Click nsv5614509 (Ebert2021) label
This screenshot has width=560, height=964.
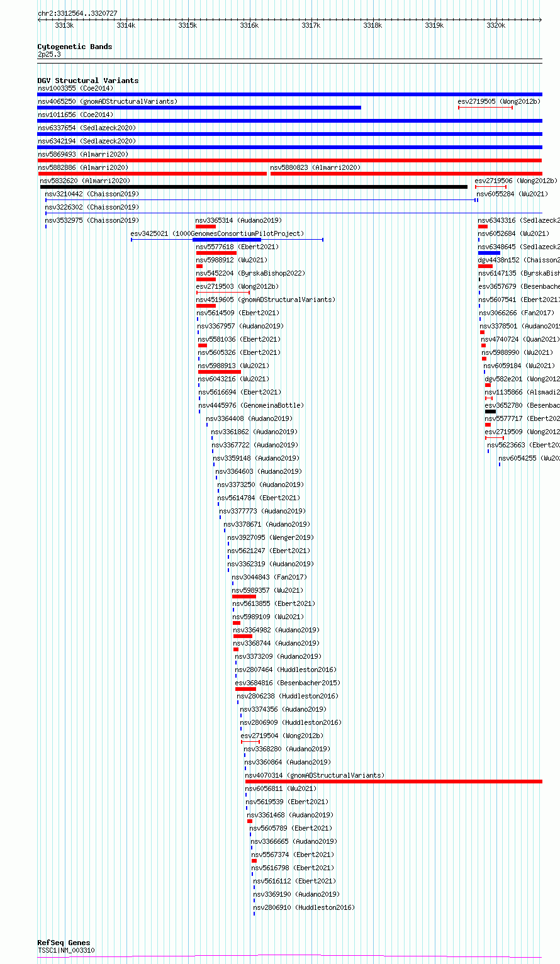point(238,313)
